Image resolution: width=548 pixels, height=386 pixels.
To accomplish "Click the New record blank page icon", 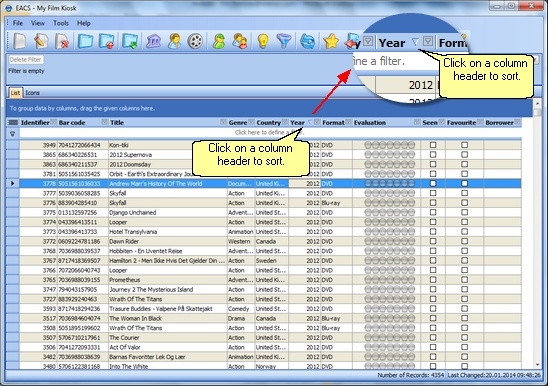I will [20, 41].
